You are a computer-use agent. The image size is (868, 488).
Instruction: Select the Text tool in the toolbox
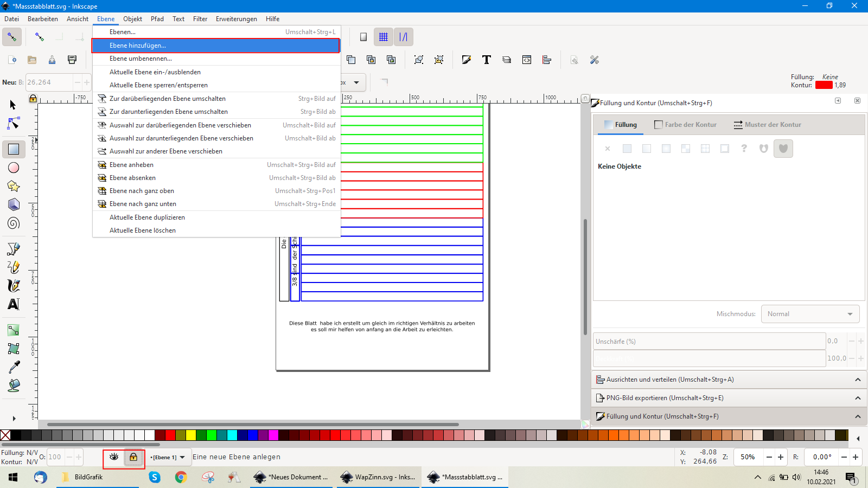(x=14, y=304)
